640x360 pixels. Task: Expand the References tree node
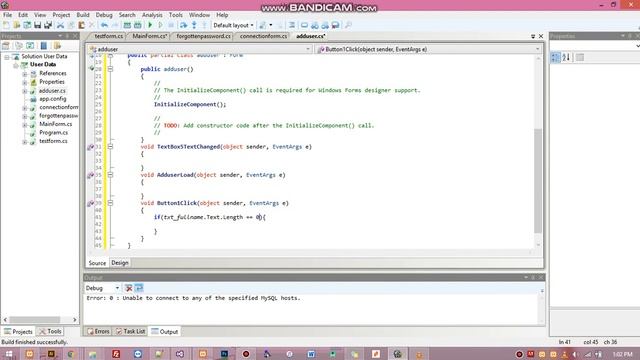pyautogui.click(x=25, y=74)
